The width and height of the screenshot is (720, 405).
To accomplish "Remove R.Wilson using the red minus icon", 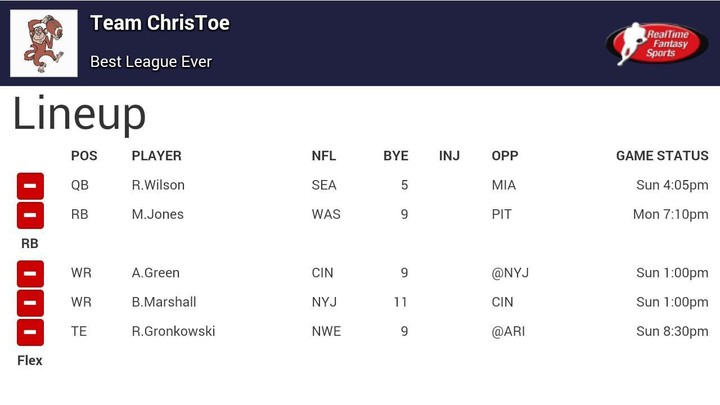I will [x=30, y=186].
